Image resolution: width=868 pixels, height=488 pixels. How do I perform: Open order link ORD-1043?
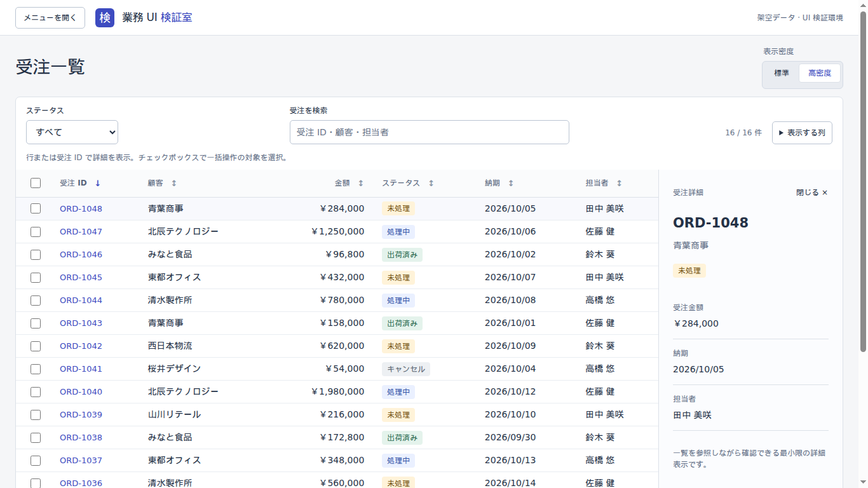[x=81, y=323]
